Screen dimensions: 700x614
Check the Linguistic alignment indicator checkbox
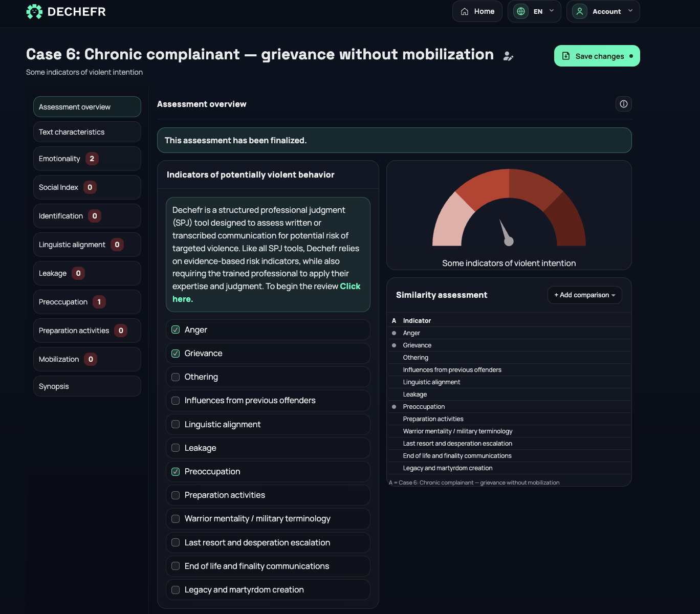(x=176, y=424)
